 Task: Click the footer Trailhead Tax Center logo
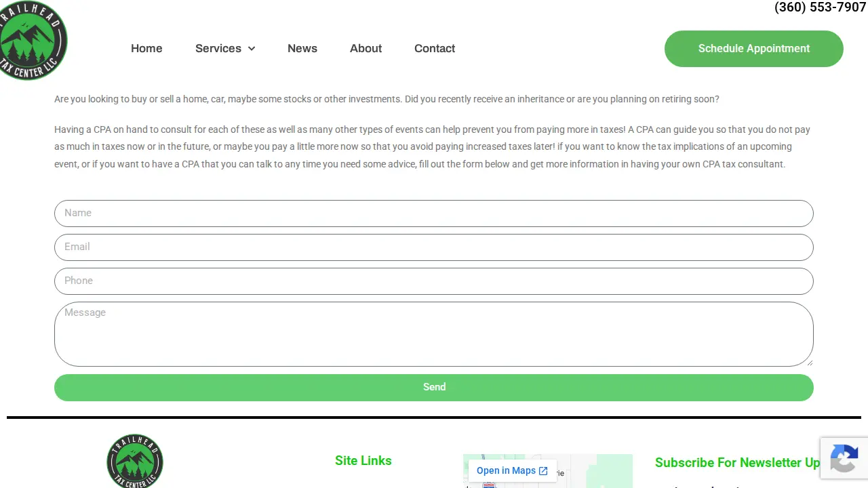pos(135,461)
